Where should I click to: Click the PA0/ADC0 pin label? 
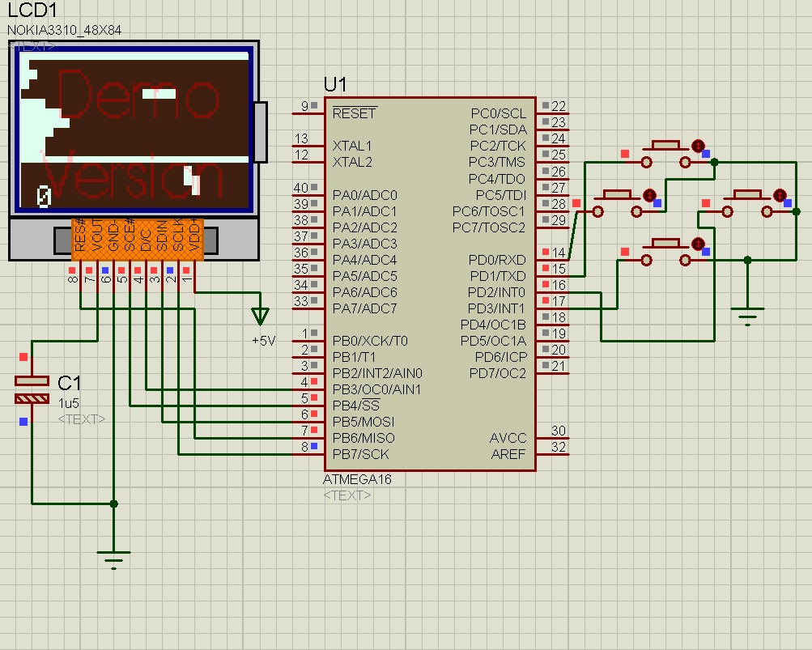(364, 195)
